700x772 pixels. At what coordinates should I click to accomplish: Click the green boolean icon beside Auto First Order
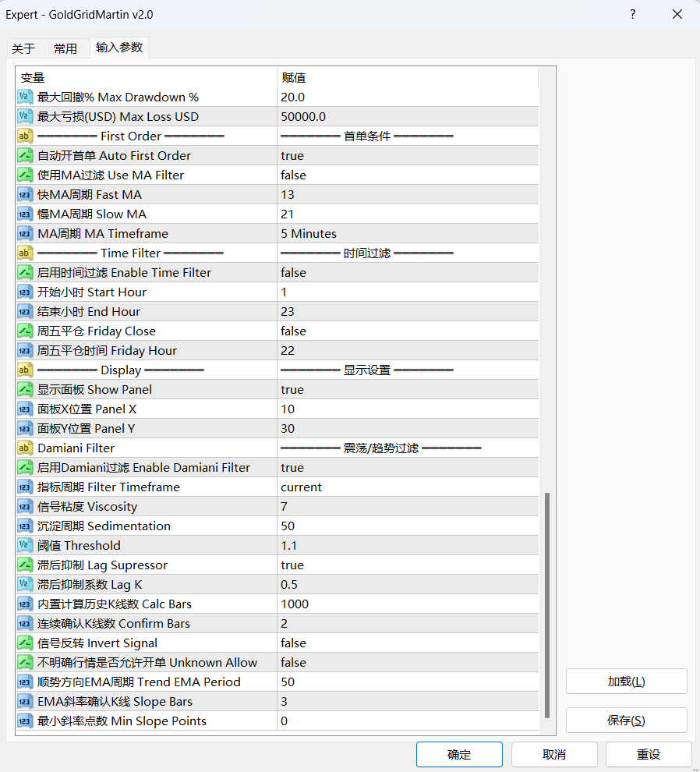[23, 155]
